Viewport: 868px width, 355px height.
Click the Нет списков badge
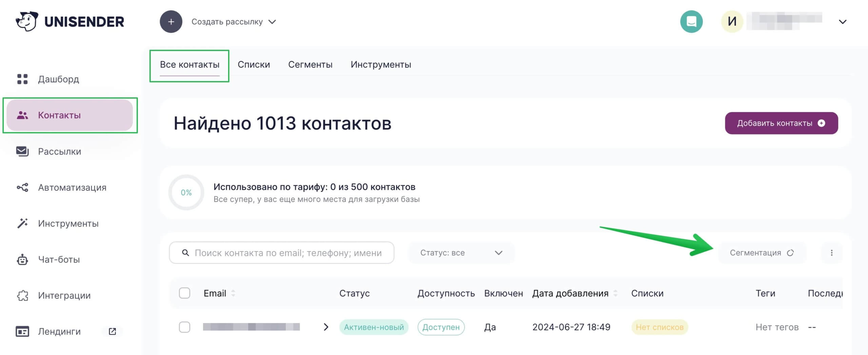point(659,327)
